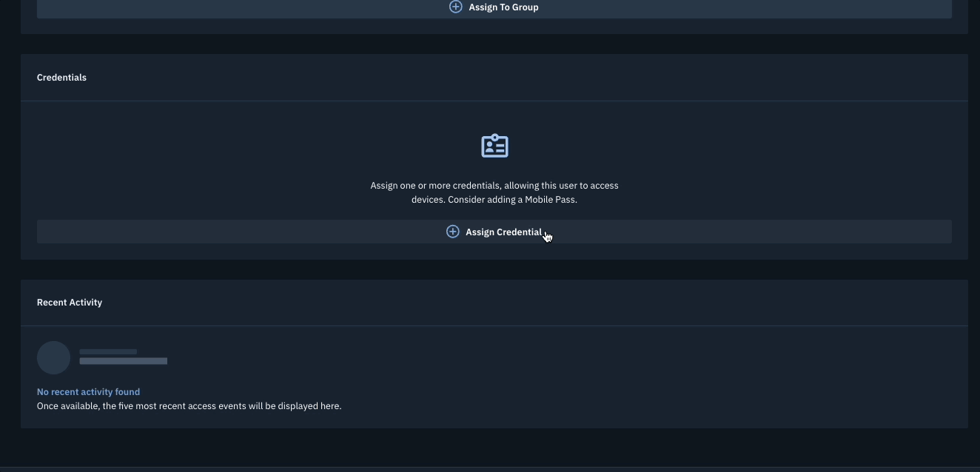Viewport: 980px width, 472px height.
Task: Click the word 'Group' on the top button
Action: (x=525, y=7)
